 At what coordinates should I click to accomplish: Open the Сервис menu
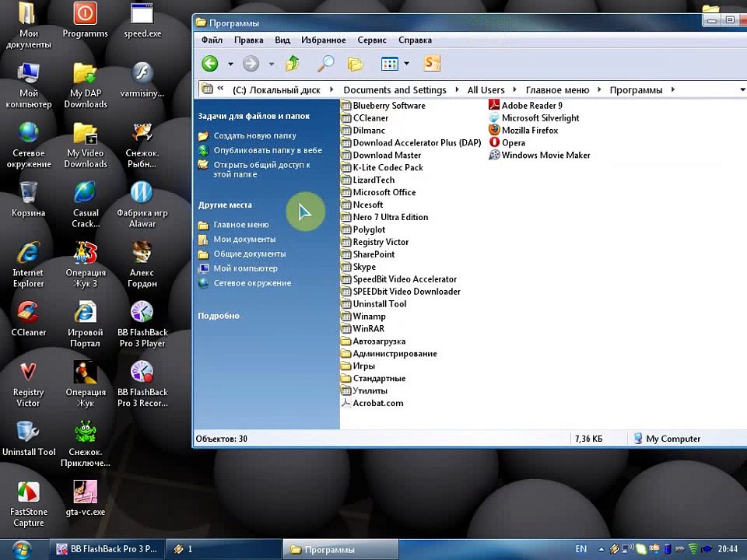(372, 40)
